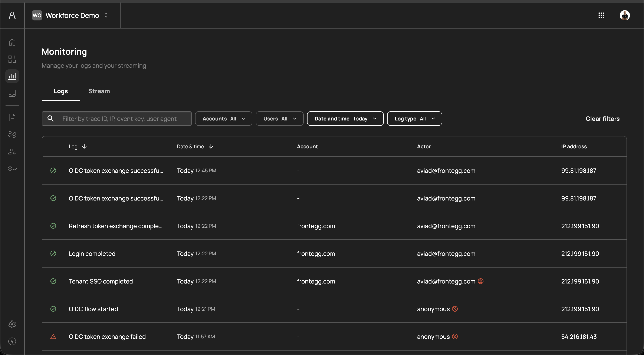Viewport: 644px width, 355px height.
Task: Click the blocked icon next to aviad@frontegg.com
Action: [x=480, y=281]
